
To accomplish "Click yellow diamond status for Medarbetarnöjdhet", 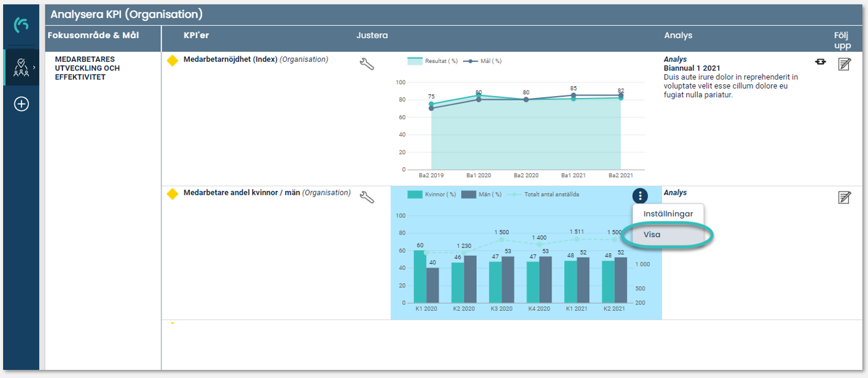I will tap(173, 61).
